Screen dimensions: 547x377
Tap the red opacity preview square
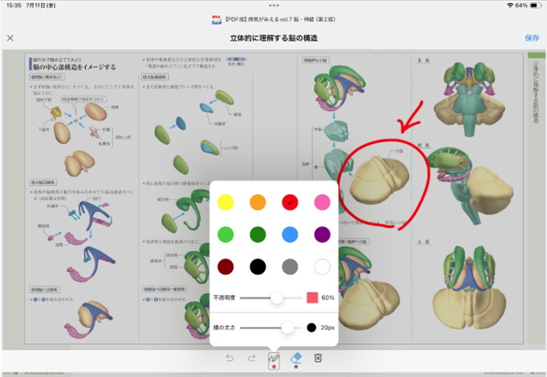pyautogui.click(x=312, y=298)
